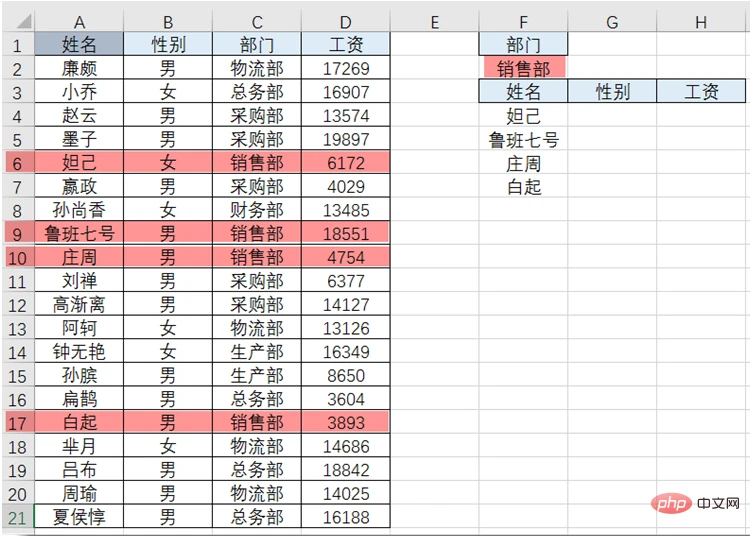Click the select-all corner triangle

click(x=23, y=22)
